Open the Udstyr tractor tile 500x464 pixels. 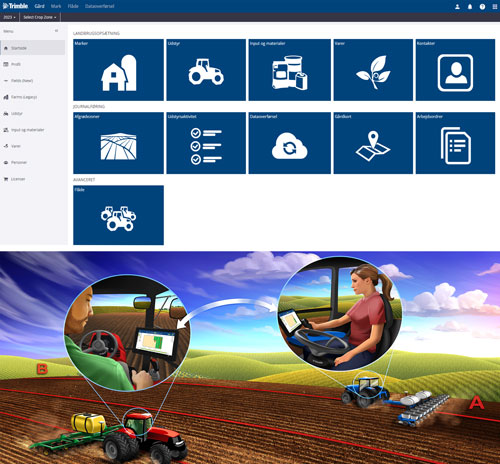[206, 70]
